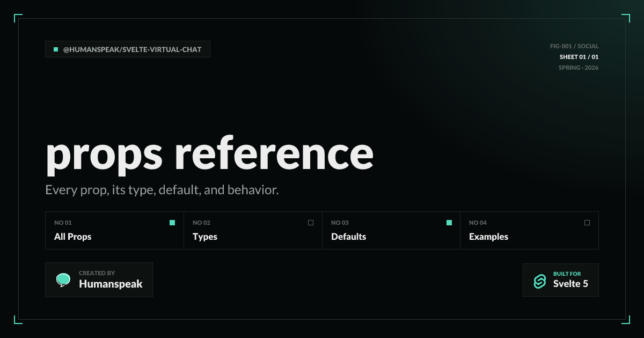Click the filled teal square on All Props card
The height and width of the screenshot is (338, 644).
click(x=172, y=223)
